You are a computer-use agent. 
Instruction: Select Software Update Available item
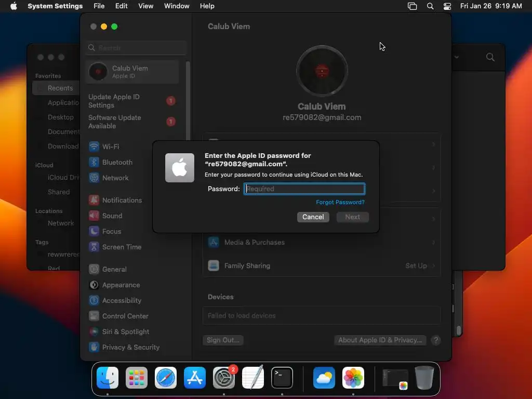click(132, 122)
